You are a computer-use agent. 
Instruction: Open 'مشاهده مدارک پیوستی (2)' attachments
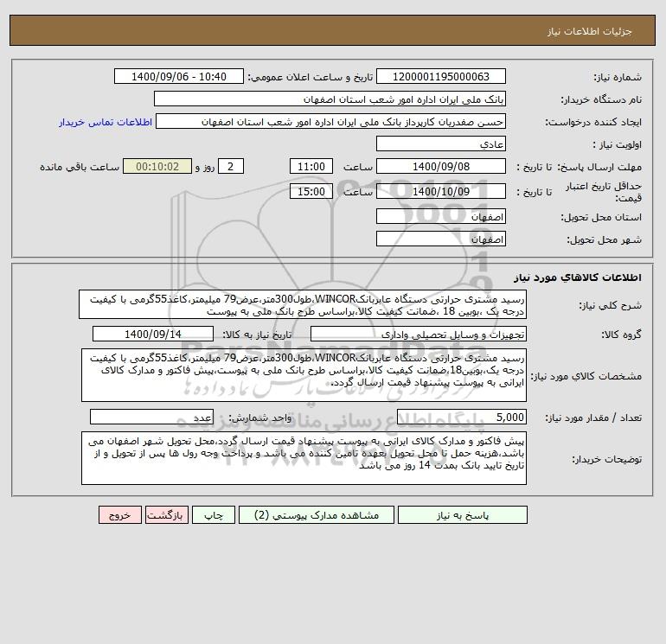click(x=317, y=515)
